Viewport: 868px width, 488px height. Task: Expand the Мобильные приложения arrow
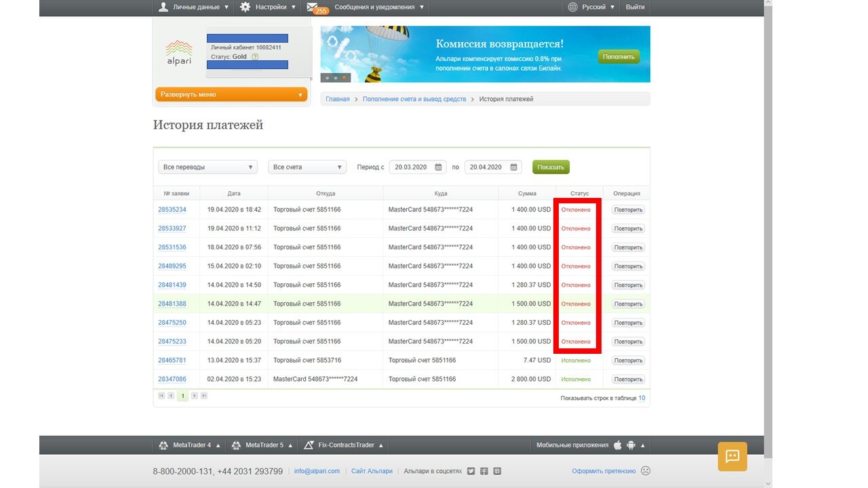point(643,445)
